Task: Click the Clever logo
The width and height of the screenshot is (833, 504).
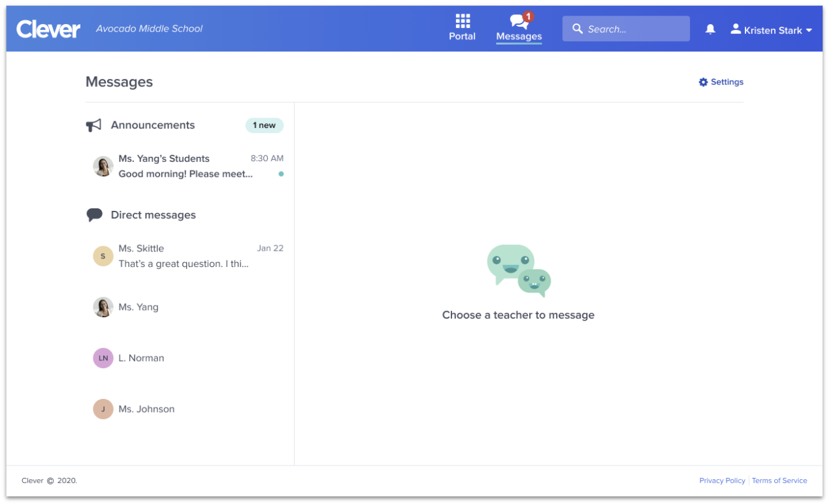Action: coord(48,29)
